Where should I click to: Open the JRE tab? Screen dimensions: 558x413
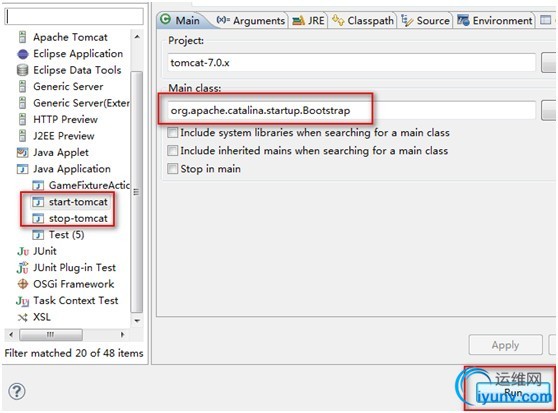pos(309,21)
